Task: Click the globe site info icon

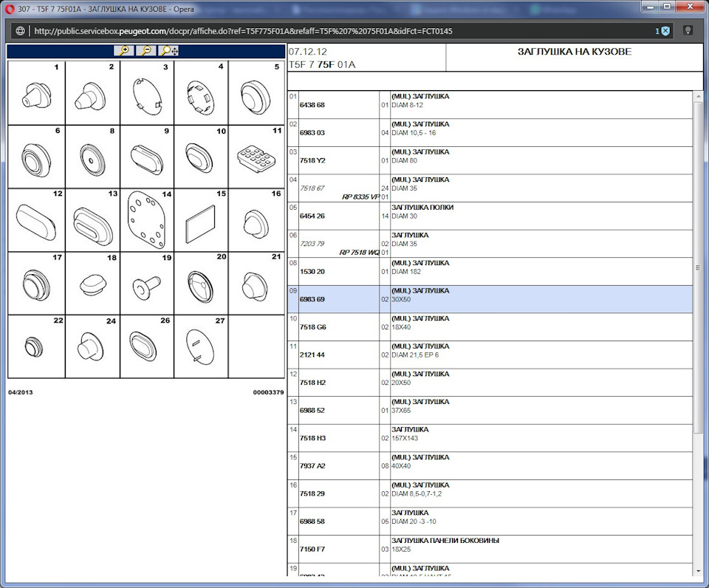Action: point(21,31)
